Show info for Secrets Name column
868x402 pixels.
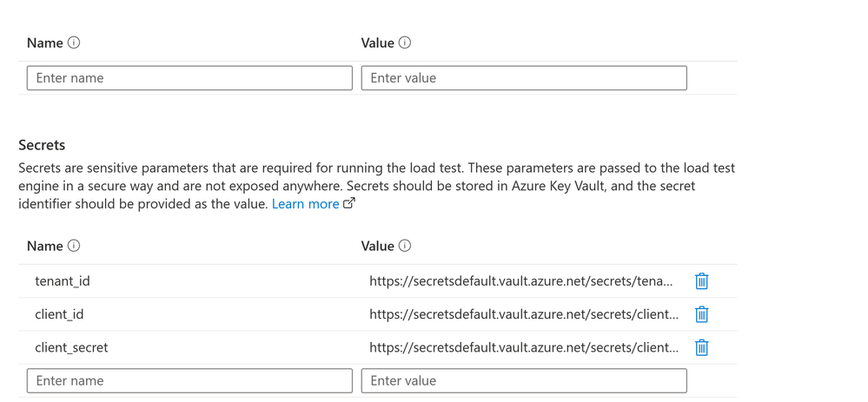tap(74, 246)
